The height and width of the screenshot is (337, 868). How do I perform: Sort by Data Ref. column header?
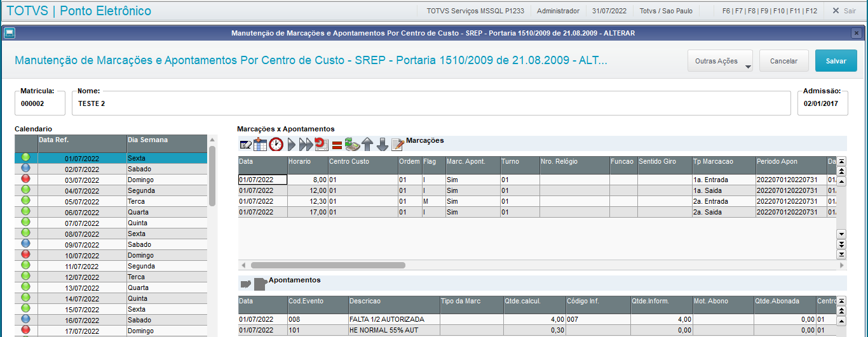click(82, 143)
